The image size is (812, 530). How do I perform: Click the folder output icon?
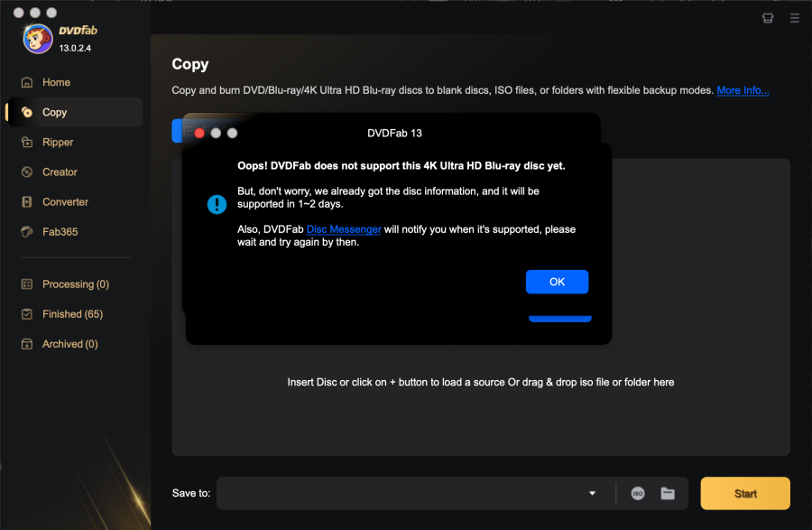click(x=668, y=494)
